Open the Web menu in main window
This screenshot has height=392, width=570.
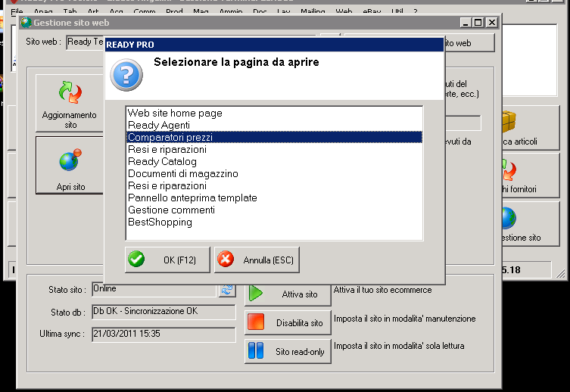[x=344, y=12]
